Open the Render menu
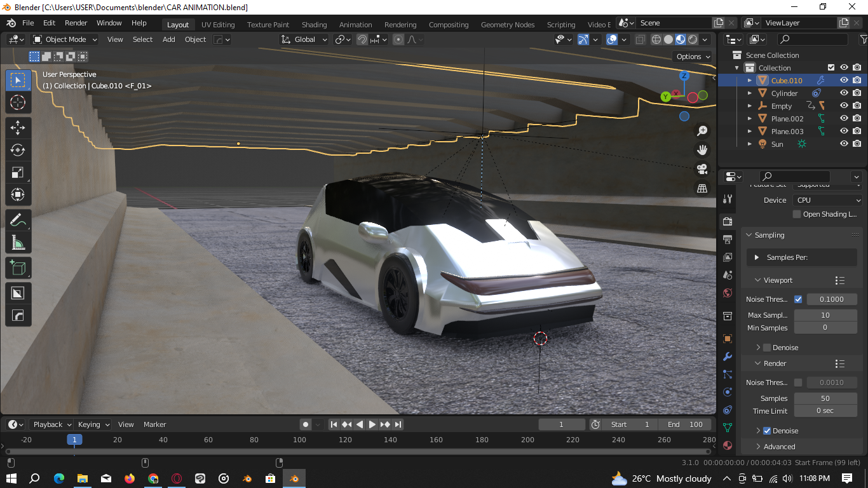The width and height of the screenshot is (868, 488). [x=76, y=23]
